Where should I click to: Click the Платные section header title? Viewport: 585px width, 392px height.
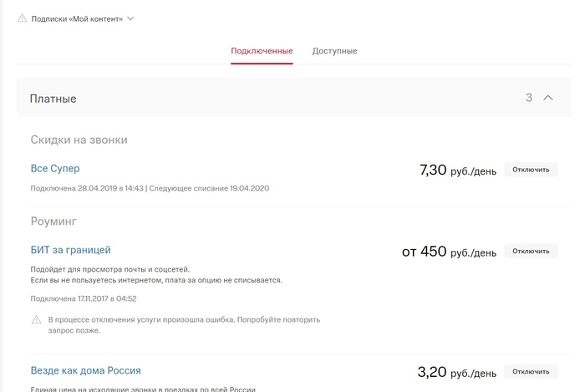click(53, 99)
